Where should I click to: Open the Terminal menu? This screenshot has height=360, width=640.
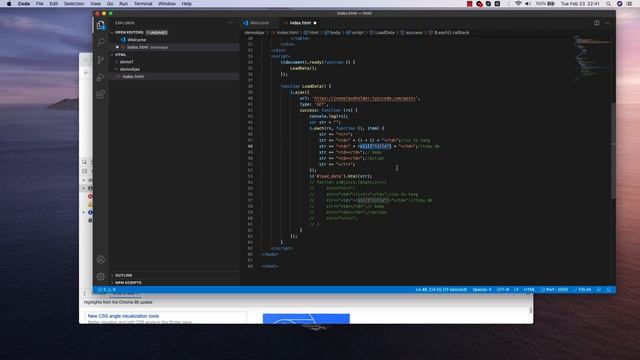tap(143, 4)
